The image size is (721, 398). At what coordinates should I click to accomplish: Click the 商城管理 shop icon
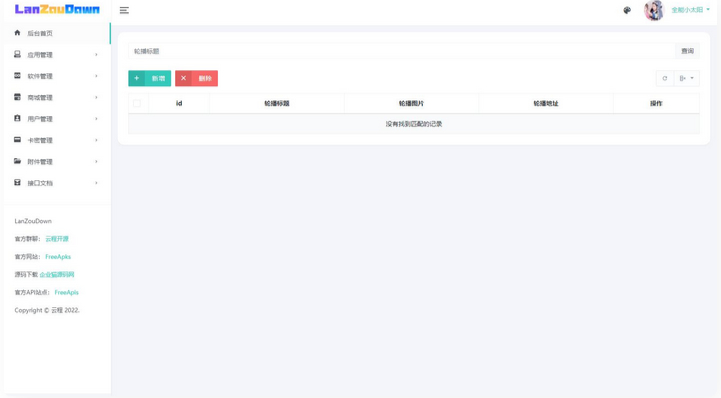(17, 97)
